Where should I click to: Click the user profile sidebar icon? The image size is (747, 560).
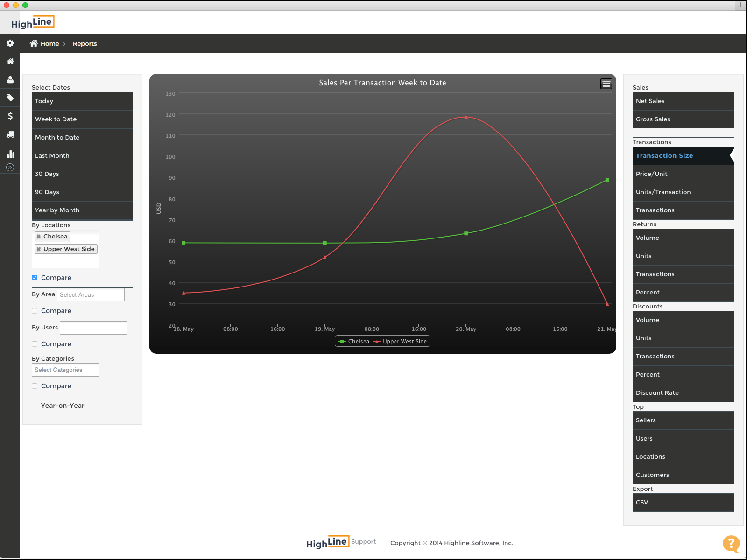tap(10, 80)
